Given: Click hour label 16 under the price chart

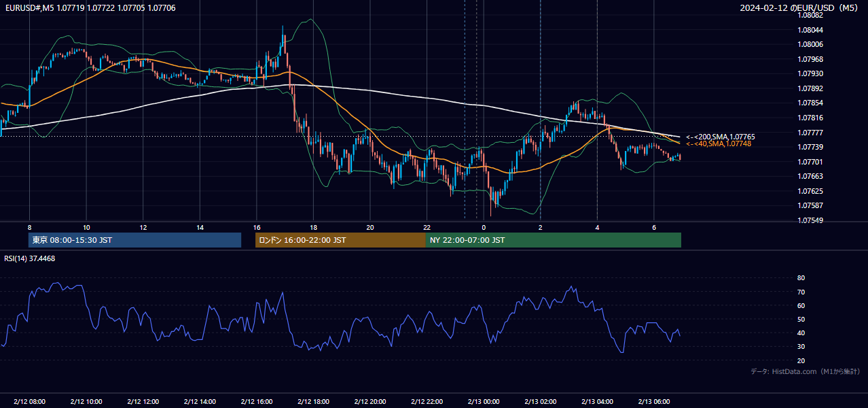Looking at the screenshot, I should pyautogui.click(x=257, y=227).
